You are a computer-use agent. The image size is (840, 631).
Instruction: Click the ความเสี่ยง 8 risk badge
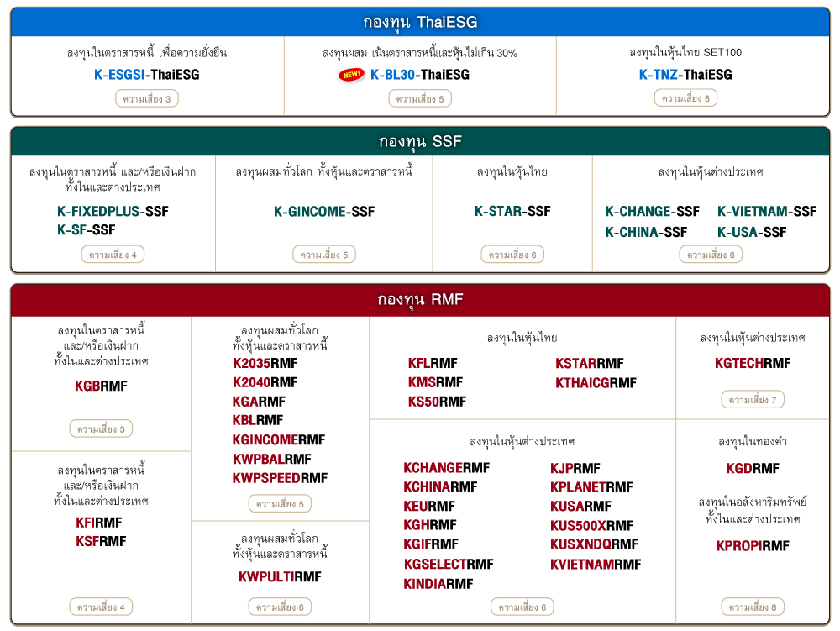click(x=753, y=607)
